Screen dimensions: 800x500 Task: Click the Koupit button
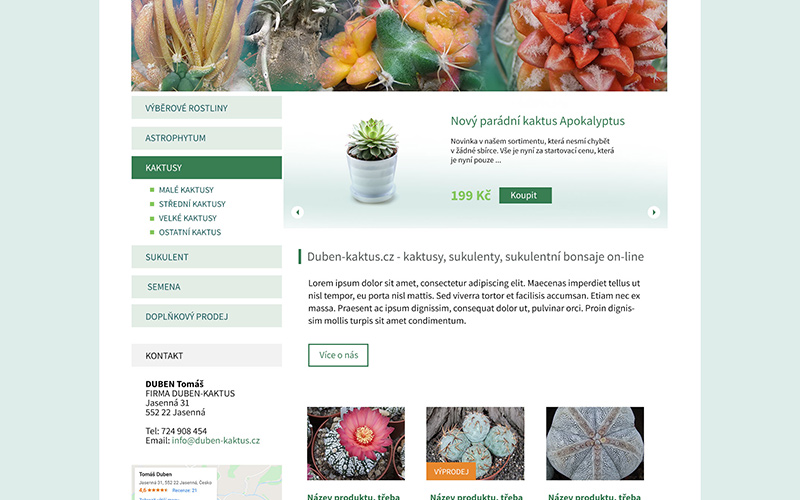pyautogui.click(x=525, y=195)
